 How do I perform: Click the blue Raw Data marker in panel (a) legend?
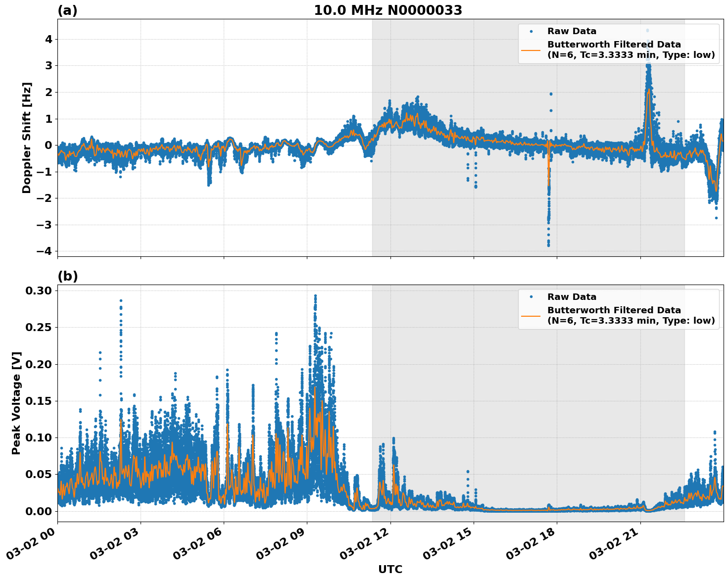(531, 31)
